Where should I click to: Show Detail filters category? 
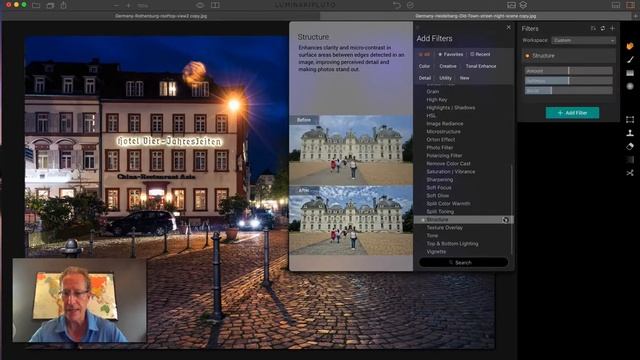pos(424,78)
